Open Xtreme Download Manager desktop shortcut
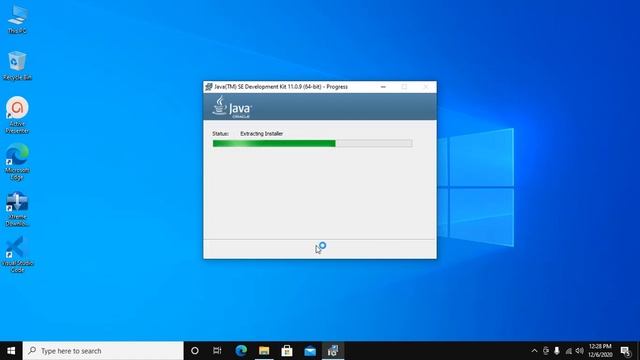Viewport: 640px width, 360px height. tap(17, 208)
